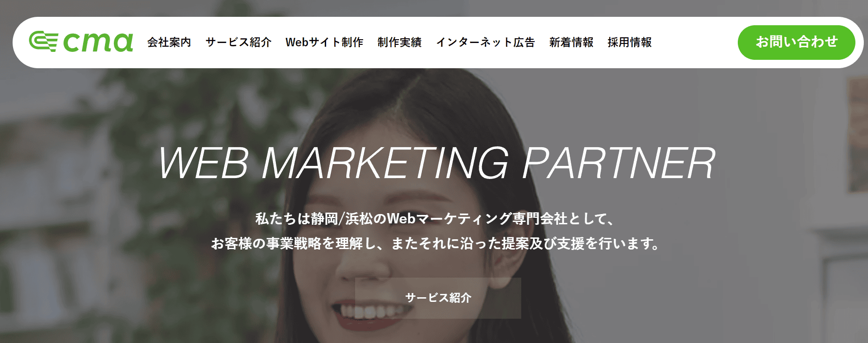The width and height of the screenshot is (868, 343).
Task: Click the word "PARTNER" in the hero heading
Action: click(x=619, y=163)
